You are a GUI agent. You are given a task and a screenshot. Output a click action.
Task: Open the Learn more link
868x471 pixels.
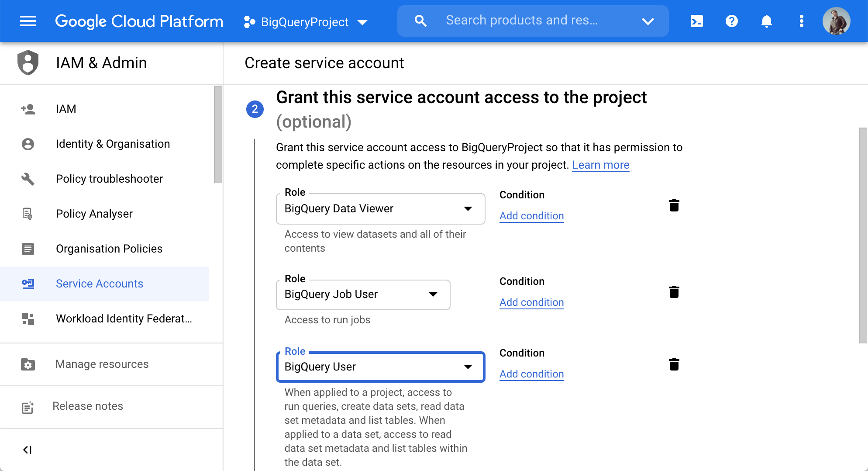pyautogui.click(x=600, y=165)
